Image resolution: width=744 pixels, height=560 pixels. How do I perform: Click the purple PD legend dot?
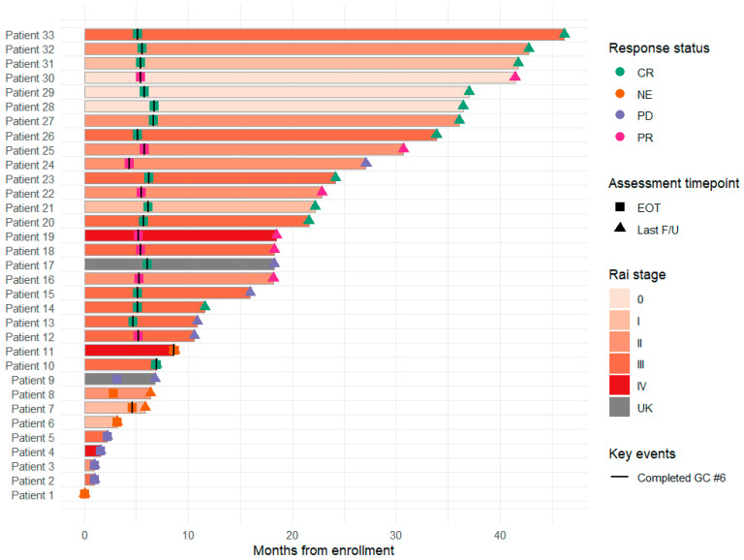620,115
